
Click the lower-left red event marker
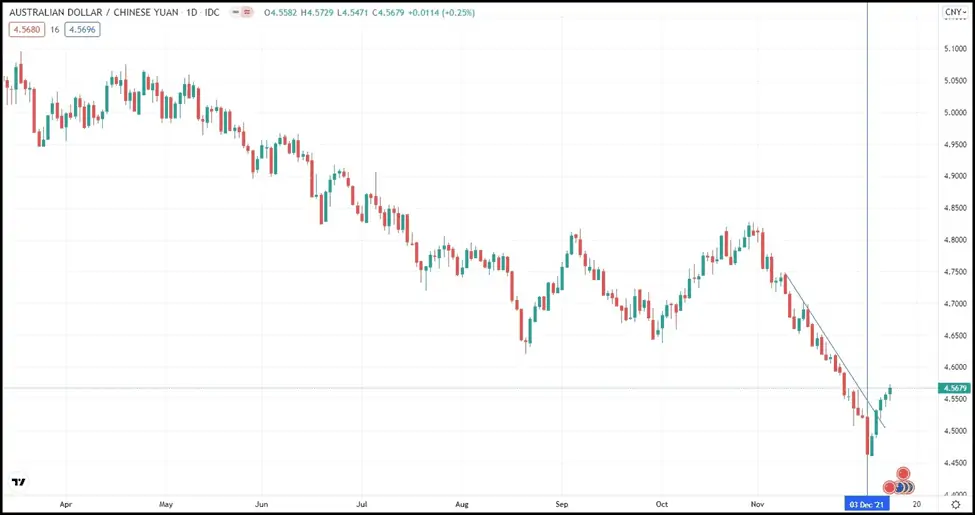pyautogui.click(x=889, y=487)
